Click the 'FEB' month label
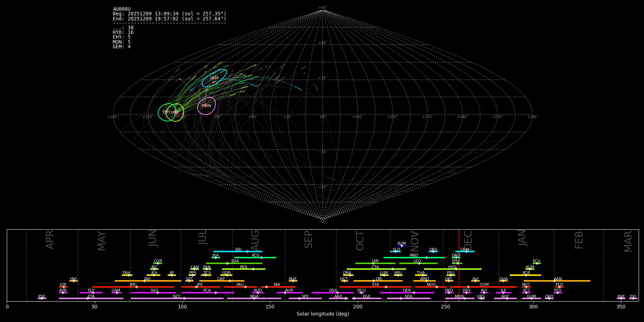644x322 pixels. tap(579, 240)
